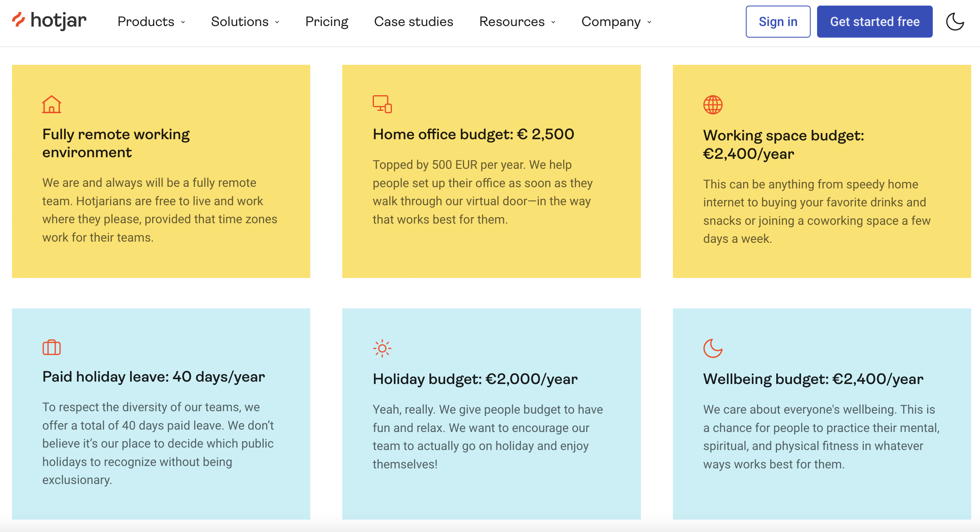
Task: Click the monitor icon above Home office budget
Action: click(x=382, y=104)
